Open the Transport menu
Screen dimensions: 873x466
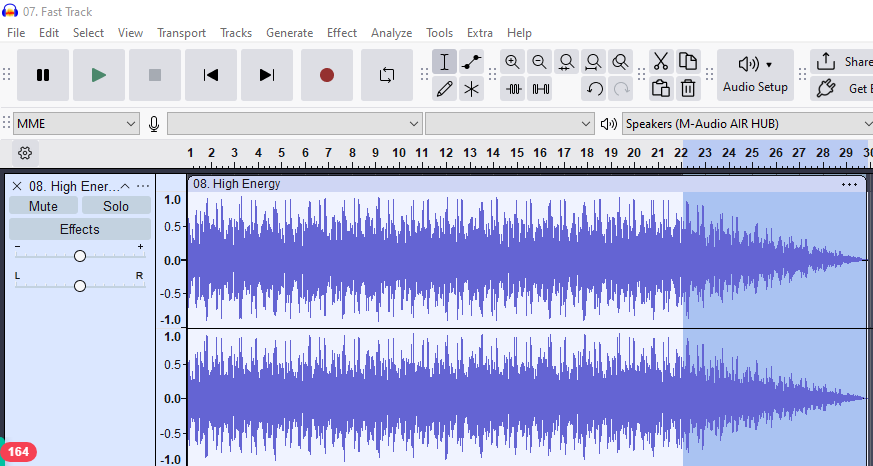[182, 33]
